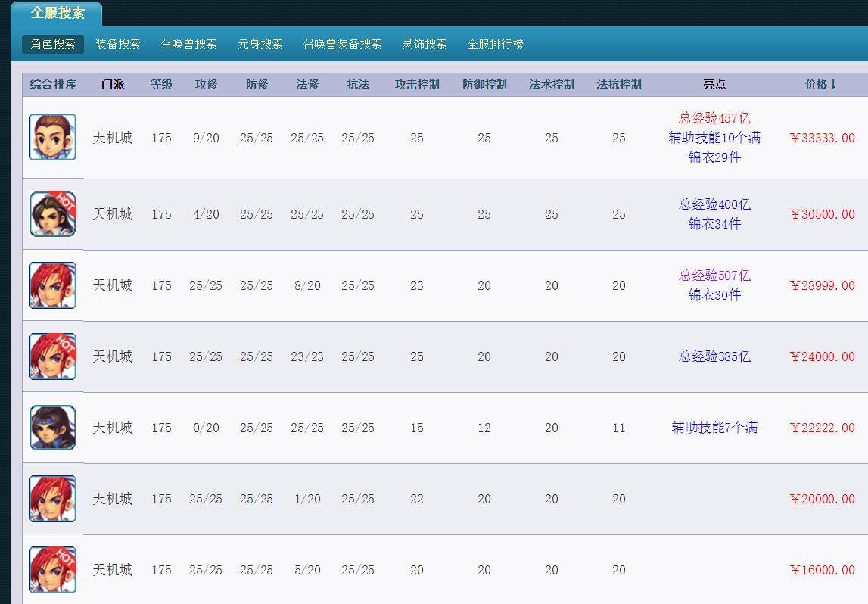Sort by 防御控制 column header
868x604 pixels.
(x=485, y=84)
